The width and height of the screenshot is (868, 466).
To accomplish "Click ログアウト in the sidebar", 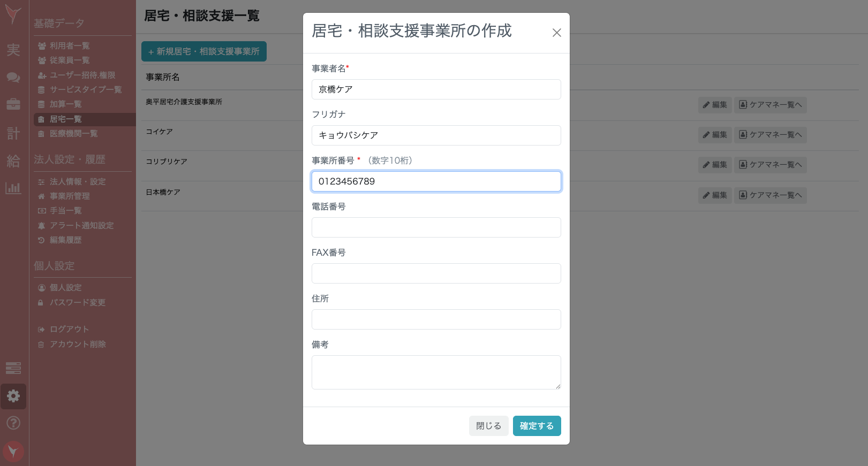I will tap(70, 330).
